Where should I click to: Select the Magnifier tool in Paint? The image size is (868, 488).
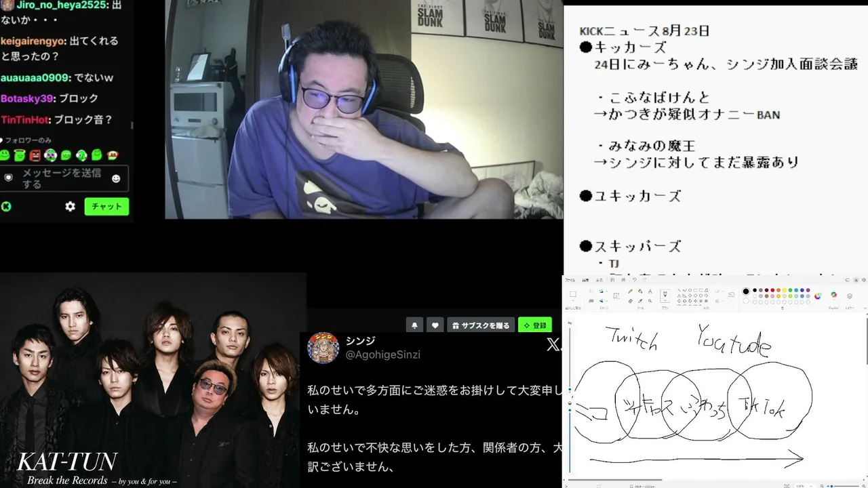coord(650,300)
